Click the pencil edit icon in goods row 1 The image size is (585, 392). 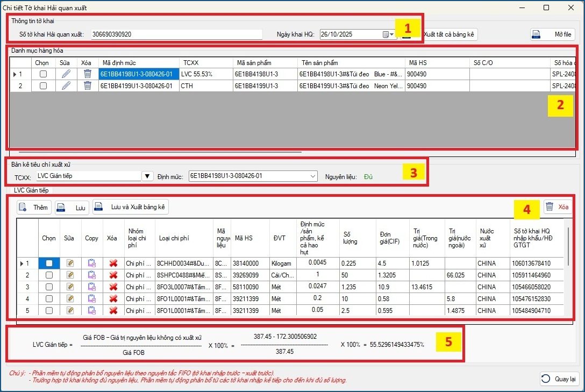click(x=66, y=74)
